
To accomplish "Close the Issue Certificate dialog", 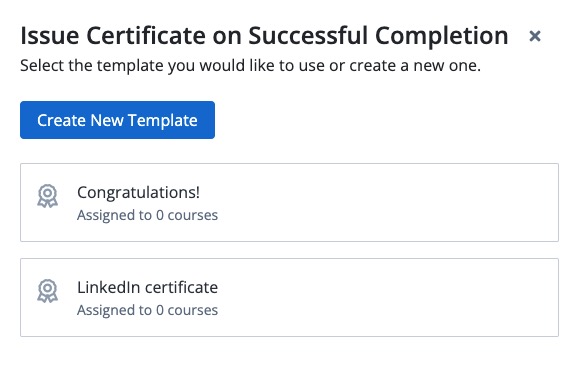I will point(535,36).
